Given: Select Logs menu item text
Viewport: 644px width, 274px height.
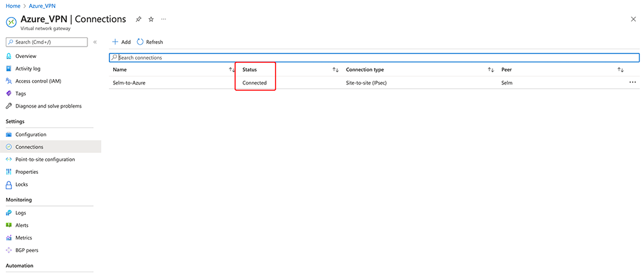Looking at the screenshot, I should click(21, 213).
